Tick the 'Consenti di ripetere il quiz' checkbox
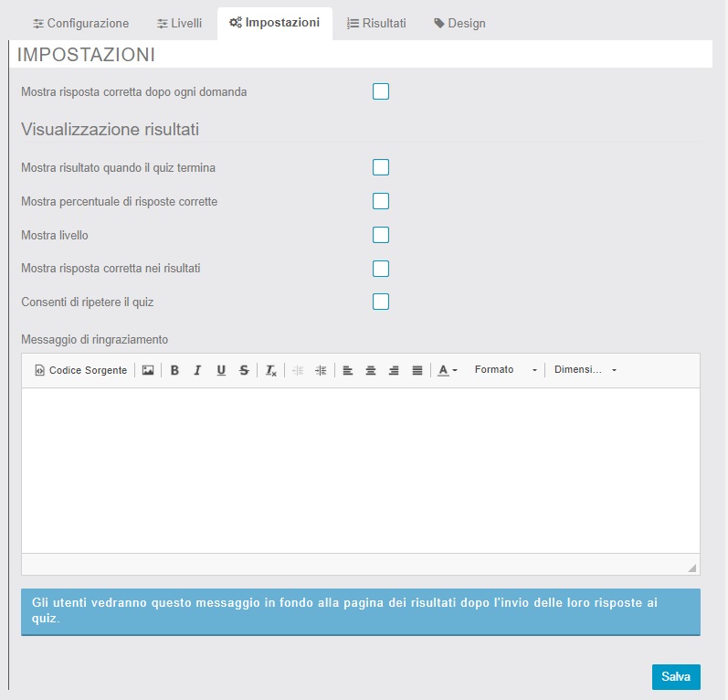The height and width of the screenshot is (700, 728). (381, 302)
